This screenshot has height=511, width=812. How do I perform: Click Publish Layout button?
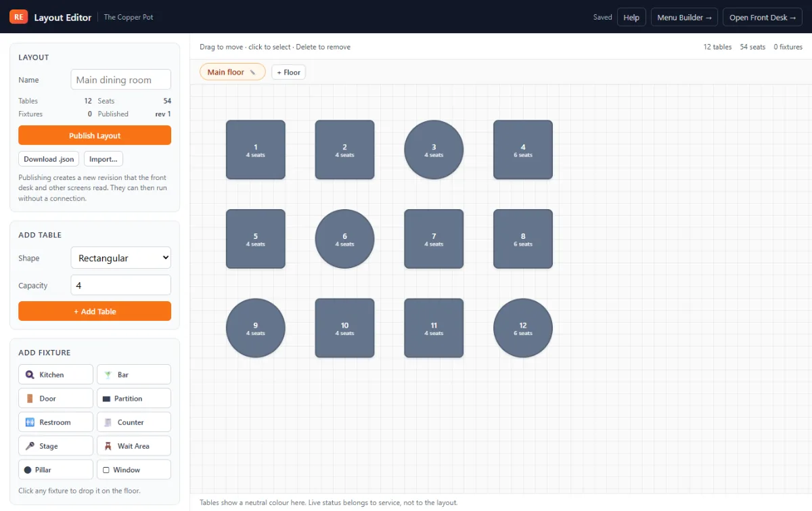point(95,135)
